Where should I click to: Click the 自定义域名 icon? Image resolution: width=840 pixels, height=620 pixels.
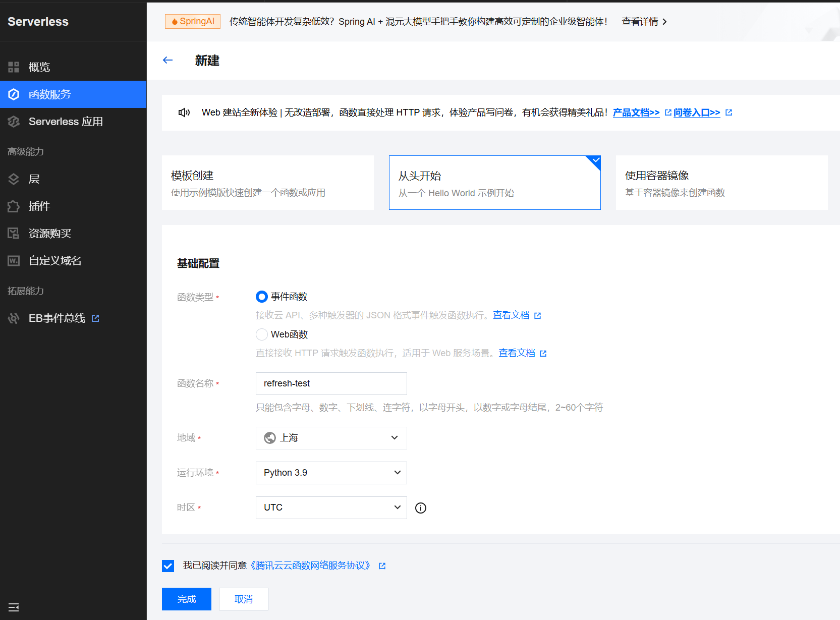(x=14, y=261)
